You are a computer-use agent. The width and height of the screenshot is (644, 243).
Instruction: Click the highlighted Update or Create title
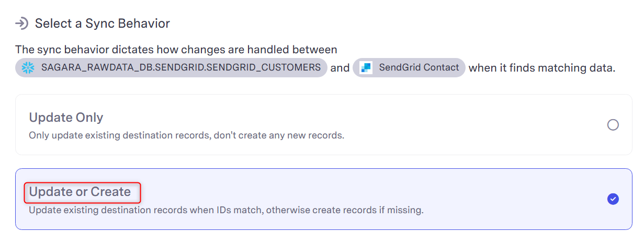(x=80, y=192)
